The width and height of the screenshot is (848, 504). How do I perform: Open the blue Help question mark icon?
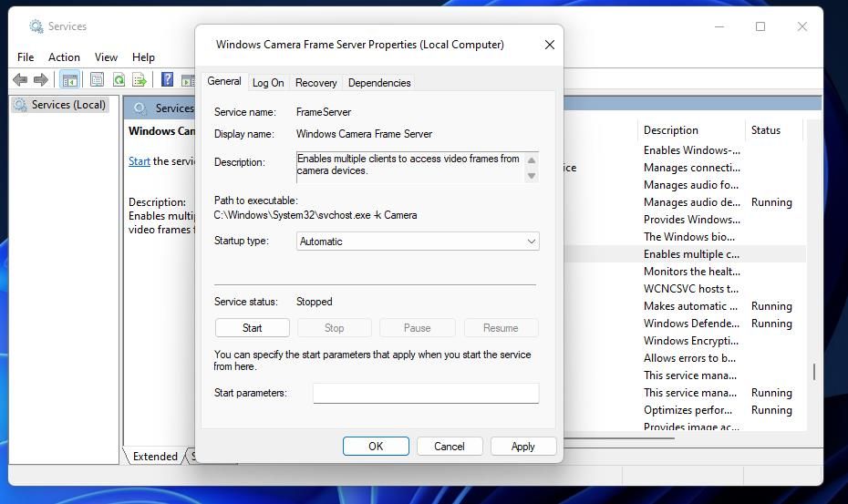(168, 79)
